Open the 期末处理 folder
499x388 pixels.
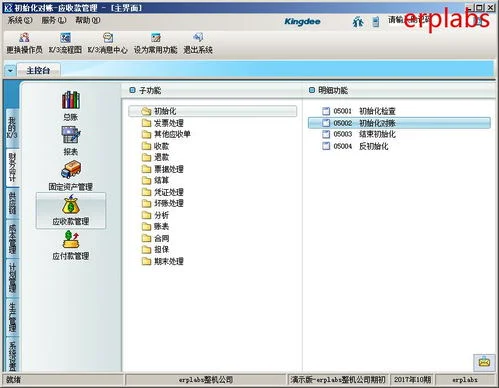pos(163,261)
